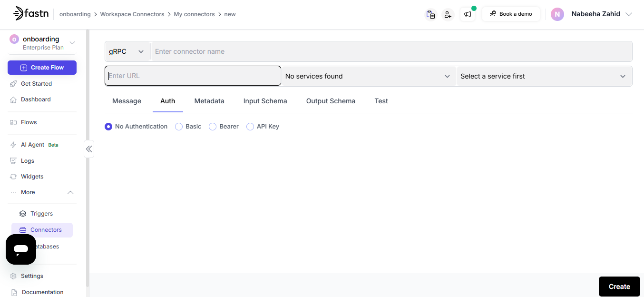The height and width of the screenshot is (297, 644).
Task: Collapse the sidebar with the double-chevron icon
Action: (89, 149)
